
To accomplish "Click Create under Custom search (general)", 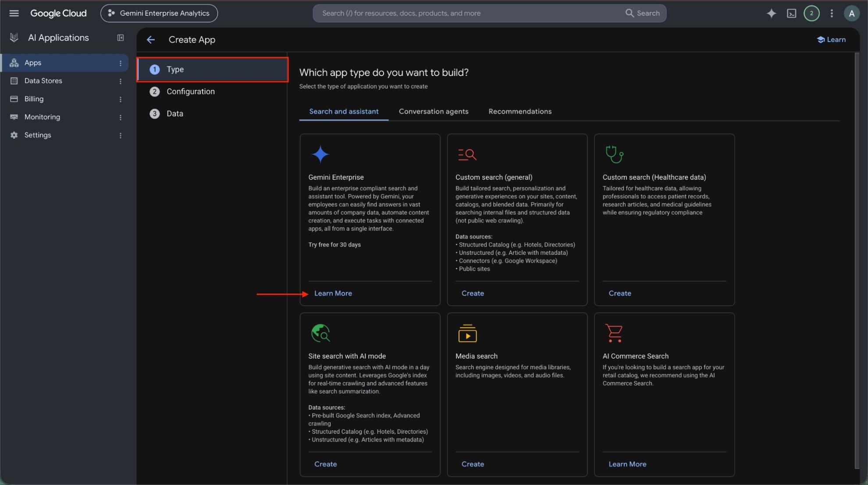I will pyautogui.click(x=473, y=293).
